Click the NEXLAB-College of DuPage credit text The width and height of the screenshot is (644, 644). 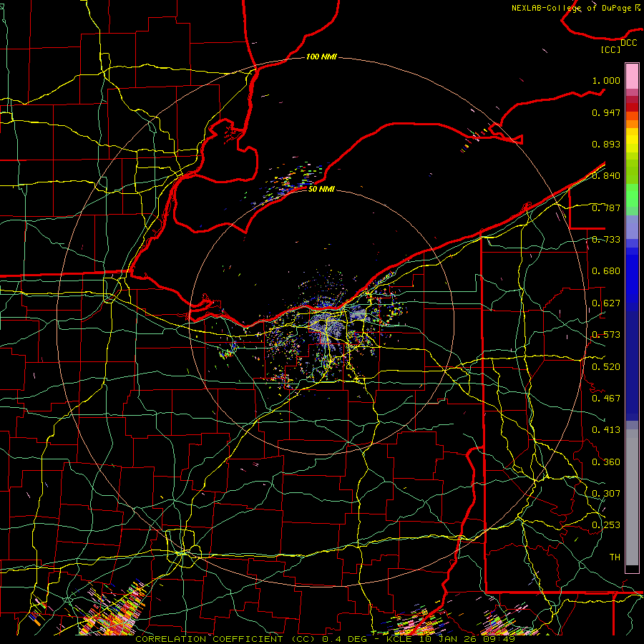click(x=575, y=8)
